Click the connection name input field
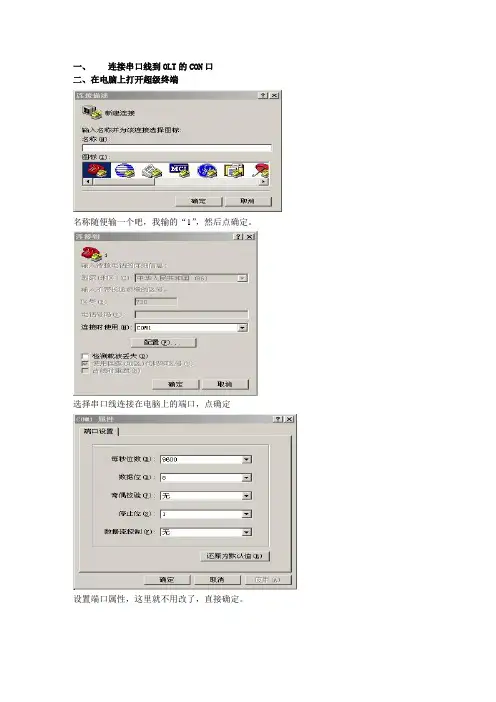Screen dimensions: 496x702 (177, 148)
